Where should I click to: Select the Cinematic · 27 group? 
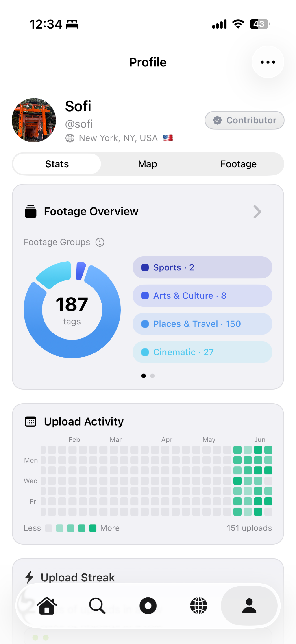tap(202, 352)
